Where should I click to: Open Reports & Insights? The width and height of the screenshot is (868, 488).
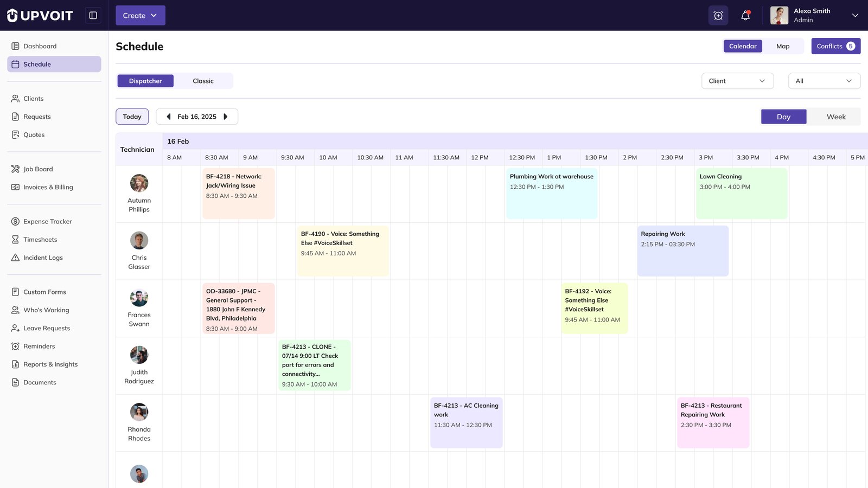pos(50,364)
